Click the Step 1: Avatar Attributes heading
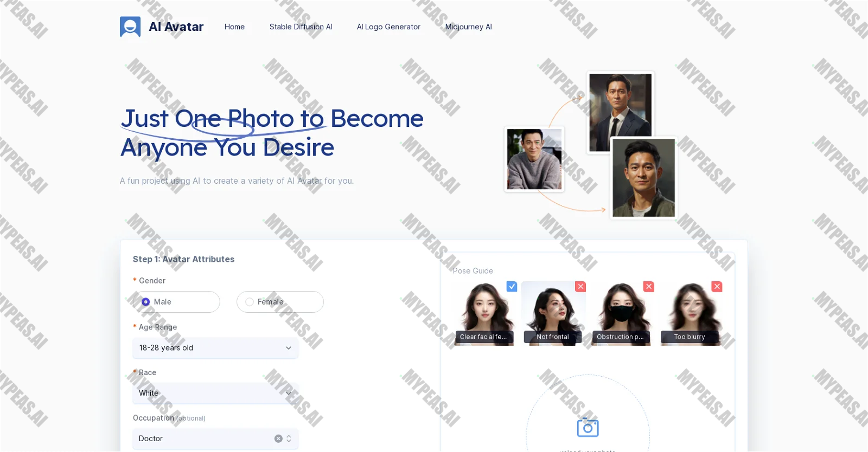 [x=183, y=259]
